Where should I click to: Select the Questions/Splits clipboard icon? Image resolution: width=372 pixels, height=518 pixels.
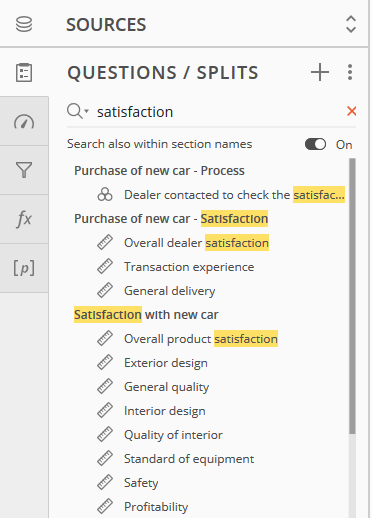click(x=24, y=72)
